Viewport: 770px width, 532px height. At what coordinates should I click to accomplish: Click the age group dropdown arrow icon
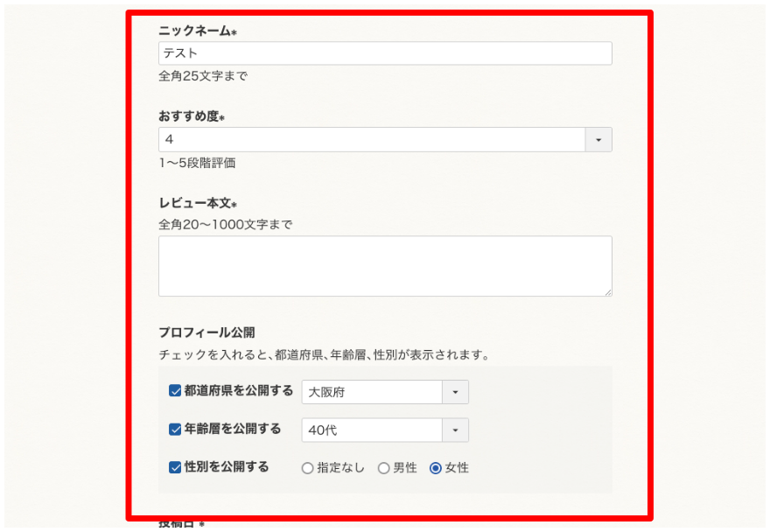click(x=457, y=430)
